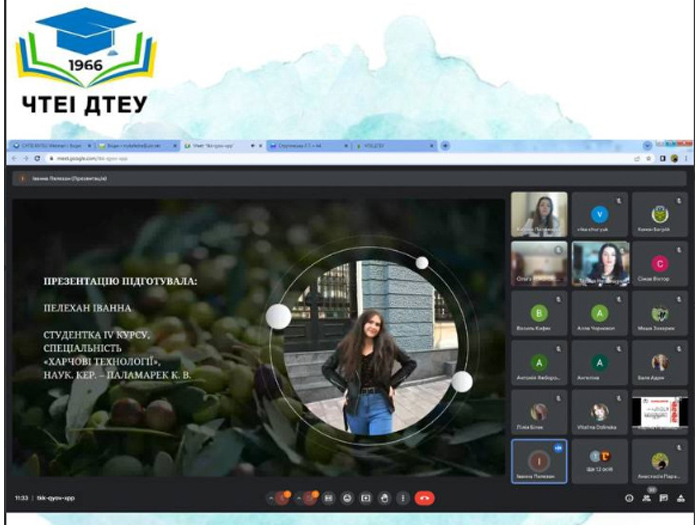Viewport: 700px width, 525px height.
Task: Click the present screen icon
Action: 366,497
